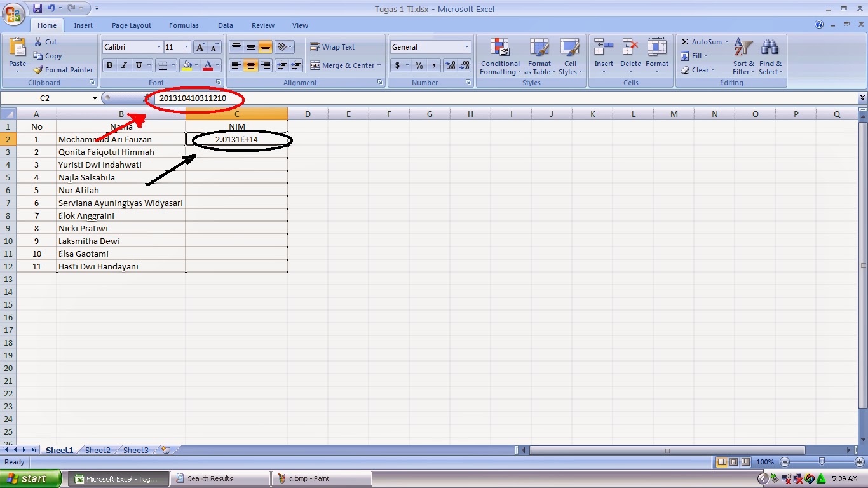
Task: Open Conditional Formatting options
Action: point(499,57)
